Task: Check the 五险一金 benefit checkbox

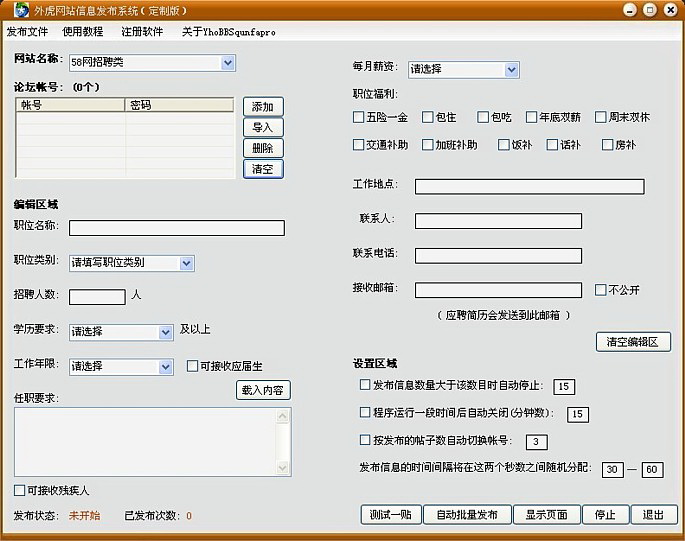Action: tap(358, 117)
